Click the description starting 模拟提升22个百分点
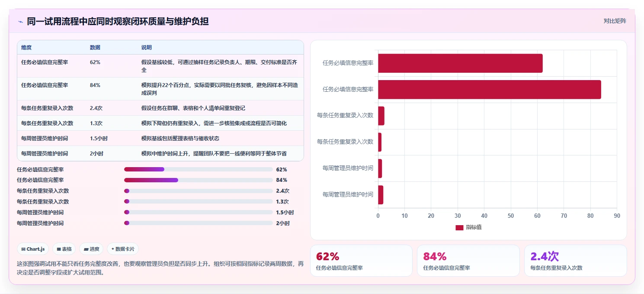 (x=219, y=89)
